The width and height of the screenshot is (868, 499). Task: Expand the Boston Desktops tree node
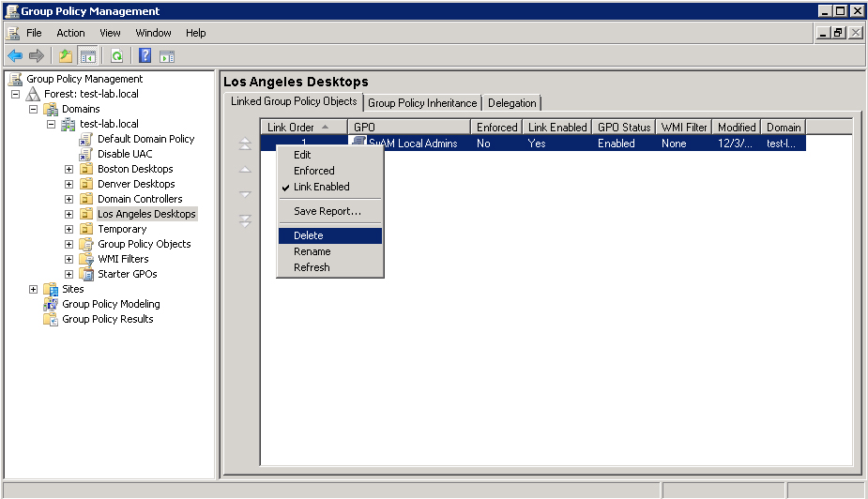(69, 170)
